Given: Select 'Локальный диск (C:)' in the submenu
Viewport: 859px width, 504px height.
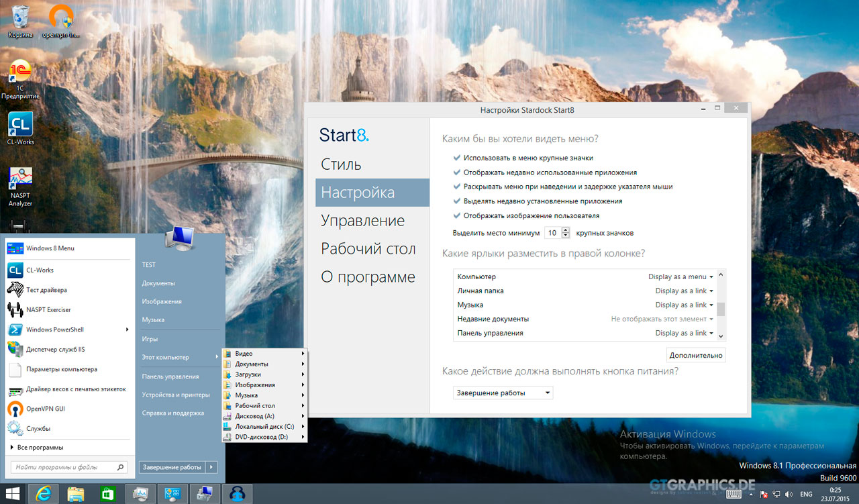Looking at the screenshot, I should pos(264,426).
